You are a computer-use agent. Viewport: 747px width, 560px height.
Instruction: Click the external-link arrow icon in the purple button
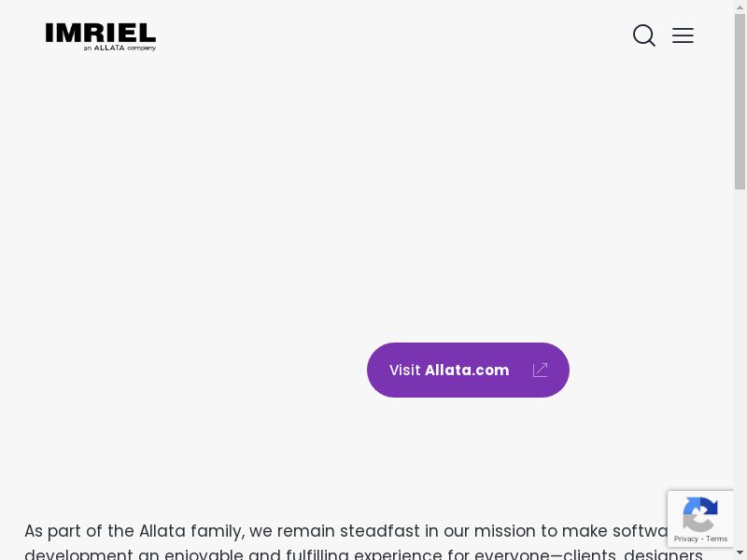pos(540,371)
